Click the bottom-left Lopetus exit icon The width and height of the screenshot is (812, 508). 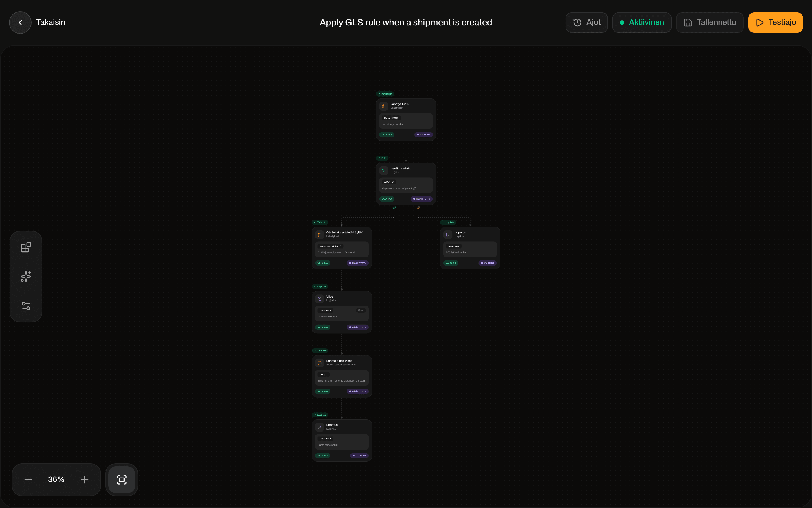coord(319,427)
